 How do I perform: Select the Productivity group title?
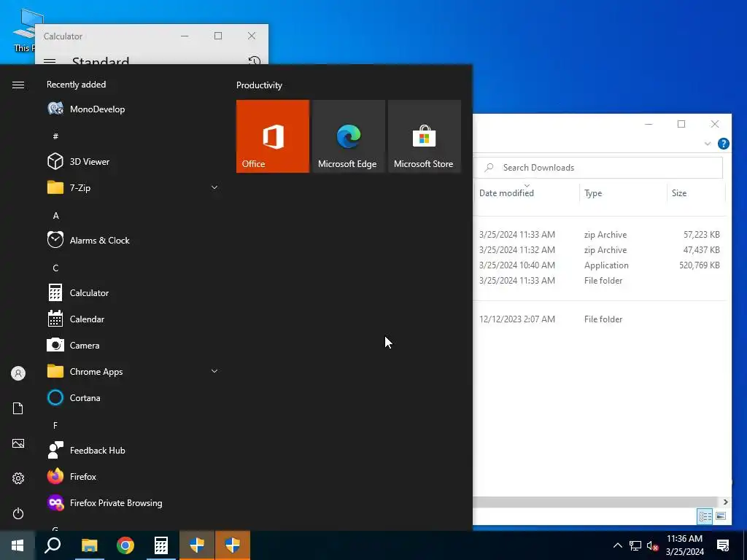[x=259, y=85]
